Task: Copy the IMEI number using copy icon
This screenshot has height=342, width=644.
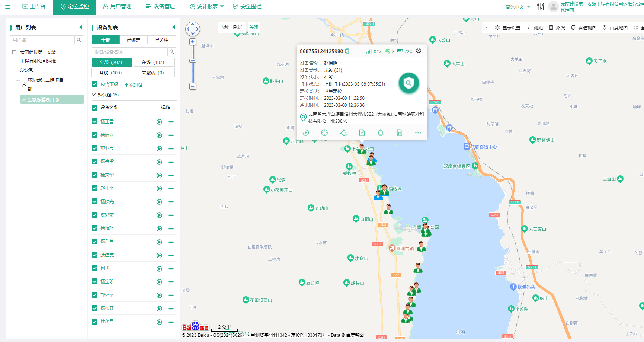Action: (347, 51)
